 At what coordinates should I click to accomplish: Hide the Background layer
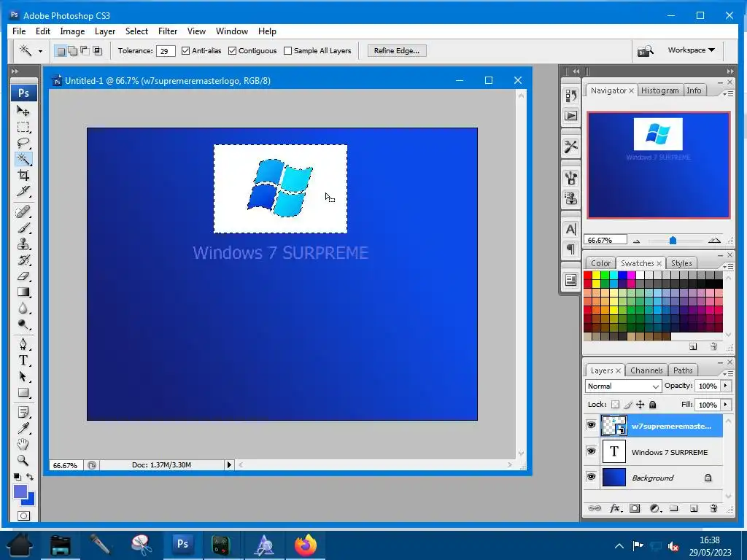[x=591, y=477]
